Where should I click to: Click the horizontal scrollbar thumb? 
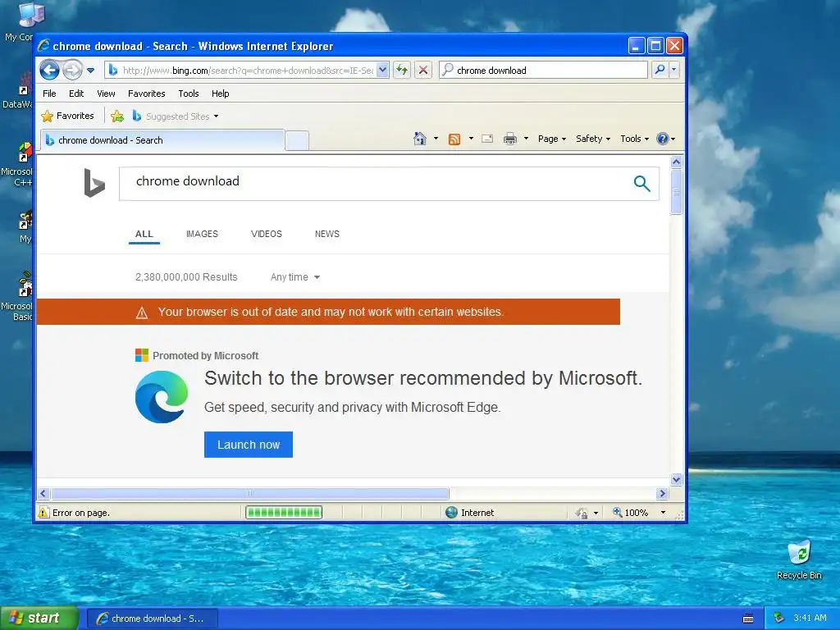pyautogui.click(x=249, y=493)
